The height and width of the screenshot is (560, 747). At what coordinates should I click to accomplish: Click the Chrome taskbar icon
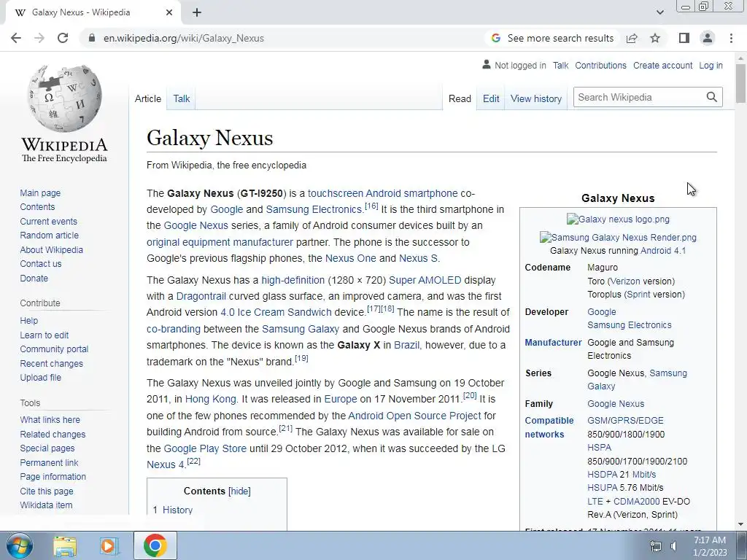tap(155, 545)
